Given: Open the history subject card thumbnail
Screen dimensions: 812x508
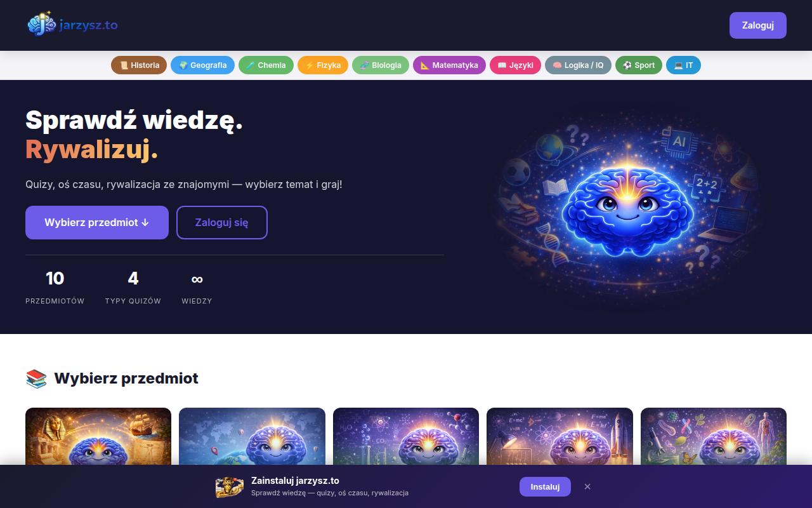Looking at the screenshot, I should point(98,436).
